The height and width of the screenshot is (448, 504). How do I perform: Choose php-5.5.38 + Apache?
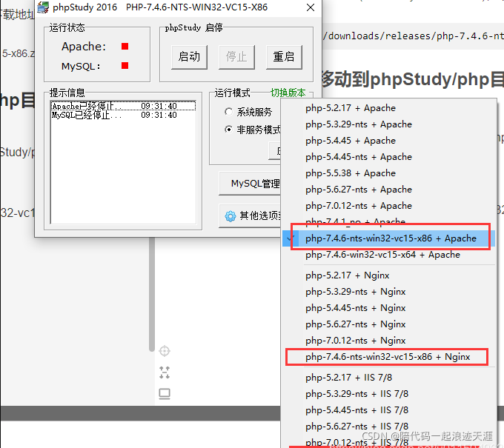point(389,173)
